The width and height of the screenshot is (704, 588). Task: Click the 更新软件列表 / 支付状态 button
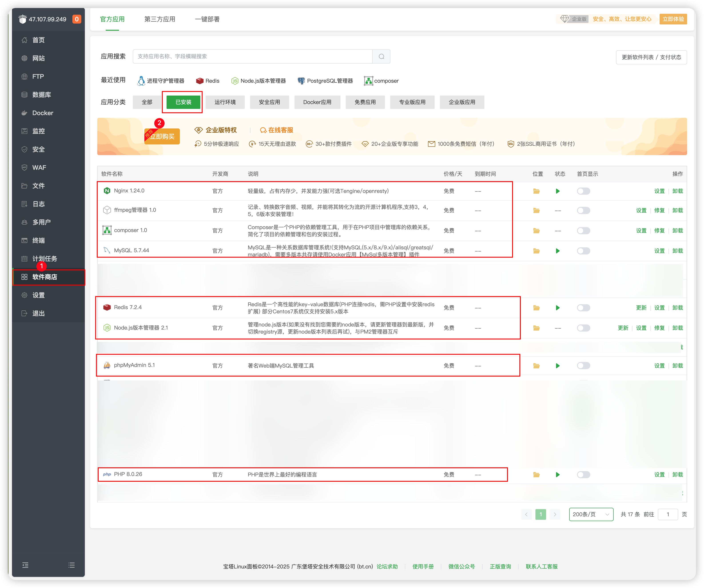[651, 57]
